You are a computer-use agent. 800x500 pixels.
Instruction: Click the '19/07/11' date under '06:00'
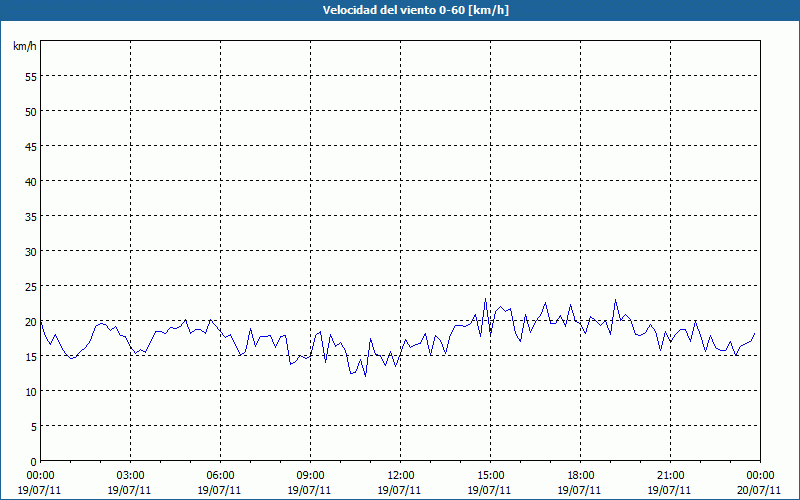tap(220, 490)
